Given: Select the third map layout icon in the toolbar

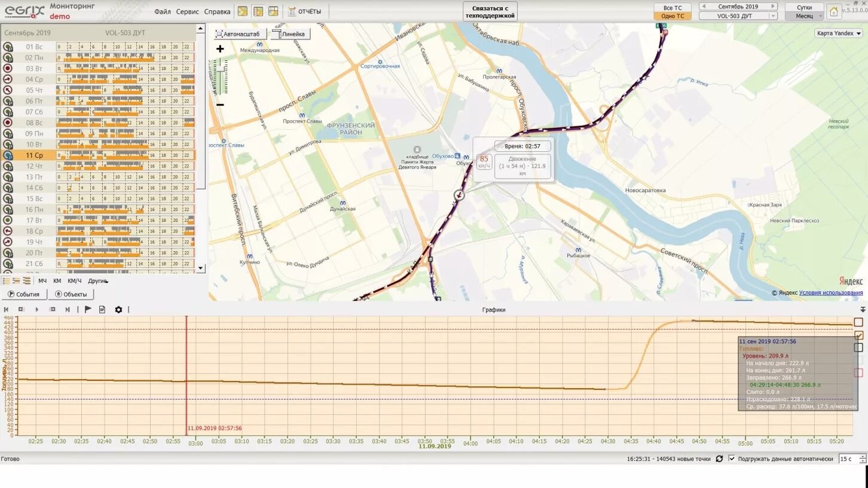Looking at the screenshot, I should point(273,11).
